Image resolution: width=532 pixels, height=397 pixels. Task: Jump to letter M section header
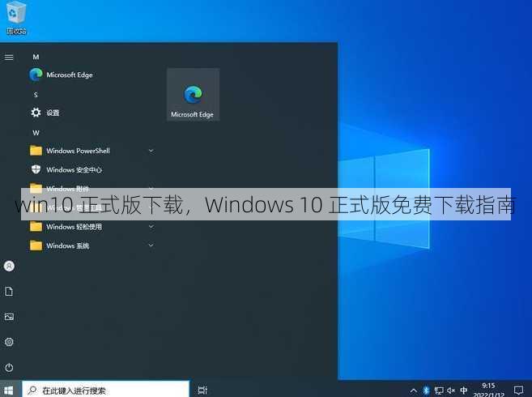[36, 57]
